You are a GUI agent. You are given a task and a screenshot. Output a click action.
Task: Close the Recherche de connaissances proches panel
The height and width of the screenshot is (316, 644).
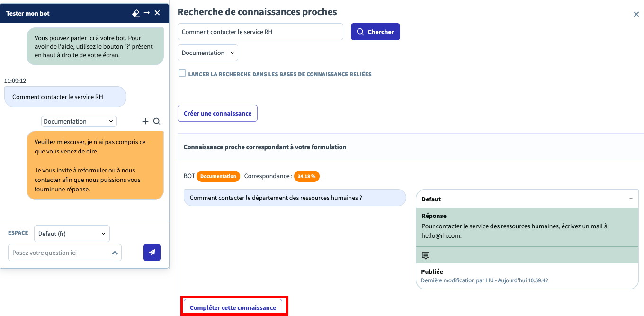[x=636, y=14]
